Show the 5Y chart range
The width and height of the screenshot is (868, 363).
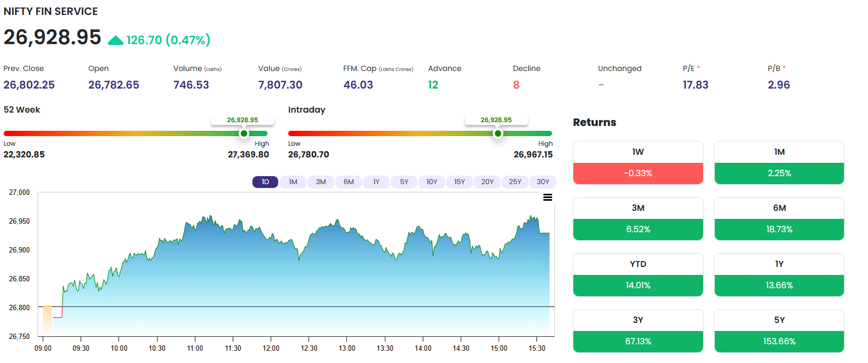[404, 182]
